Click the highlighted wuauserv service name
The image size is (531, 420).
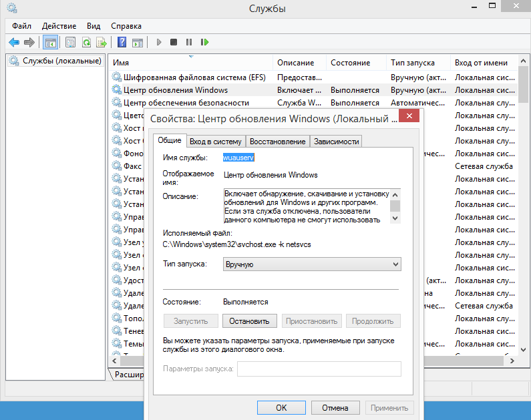click(x=238, y=158)
